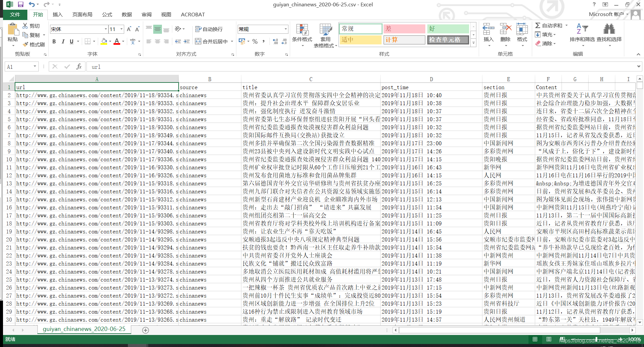Open the number format dropdown (常规)
The width and height of the screenshot is (644, 347).
286,29
